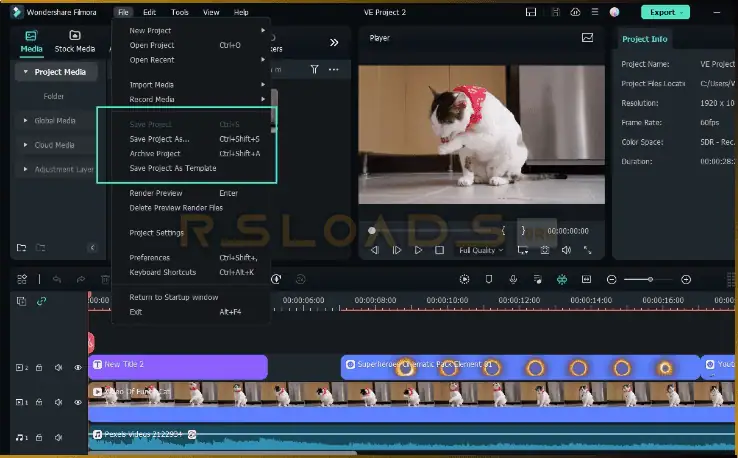Click the timeline zoom slider handle
The image size is (738, 458).
click(650, 280)
